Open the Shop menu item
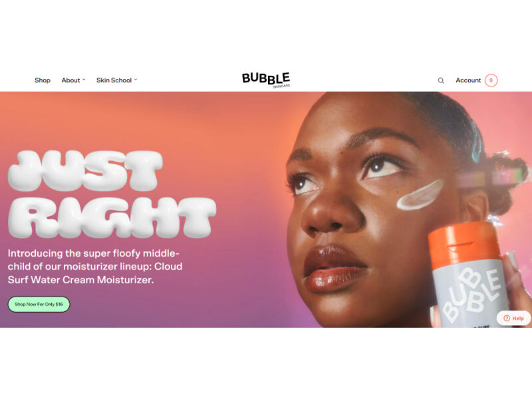Image resolution: width=532 pixels, height=399 pixels. (x=43, y=80)
